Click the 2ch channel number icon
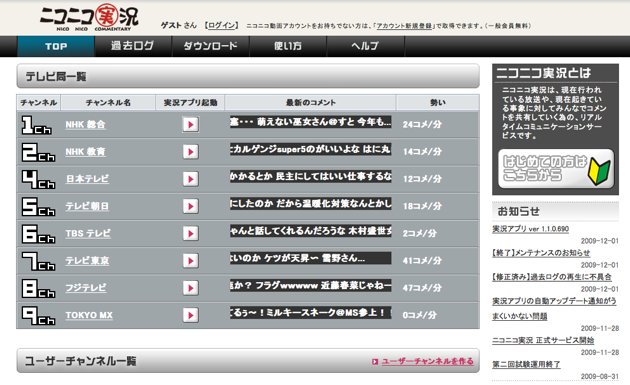 [38, 152]
